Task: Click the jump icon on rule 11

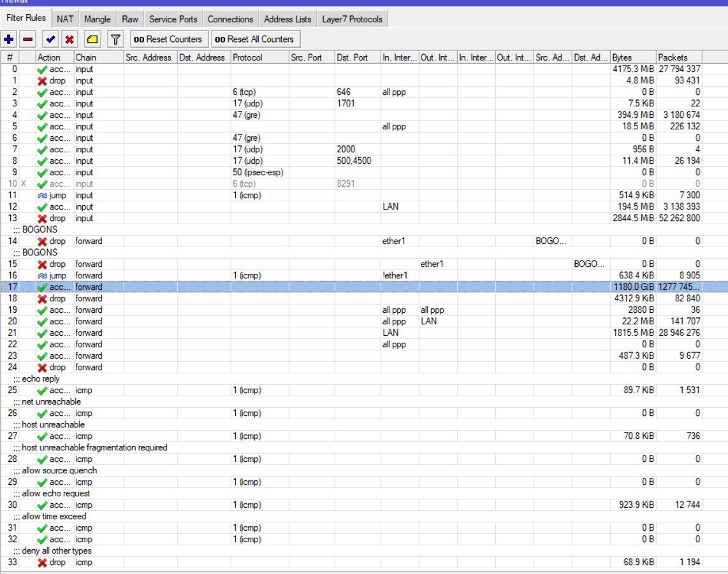Action: point(42,196)
